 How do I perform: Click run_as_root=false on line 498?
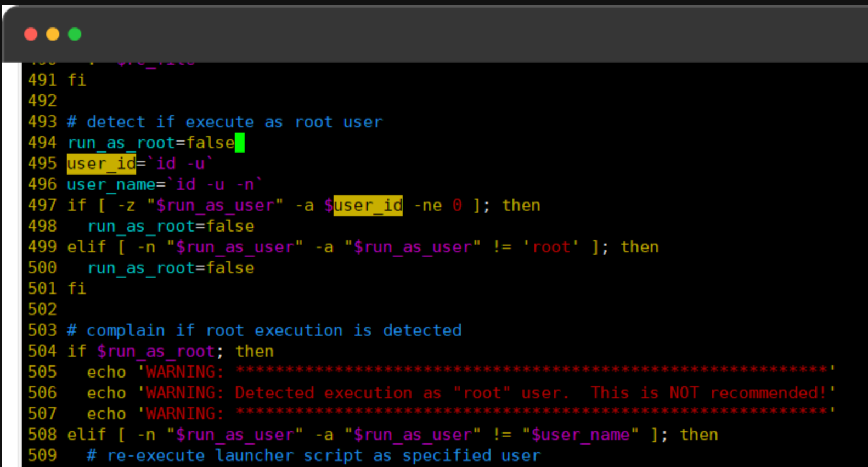pos(171,226)
